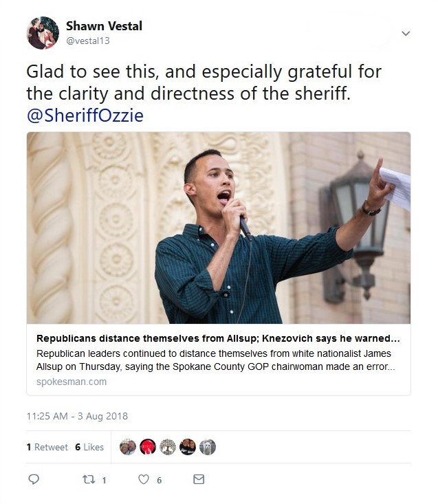The width and height of the screenshot is (438, 504).
Task: Click the llama photo liker avatar
Action: coord(208,447)
